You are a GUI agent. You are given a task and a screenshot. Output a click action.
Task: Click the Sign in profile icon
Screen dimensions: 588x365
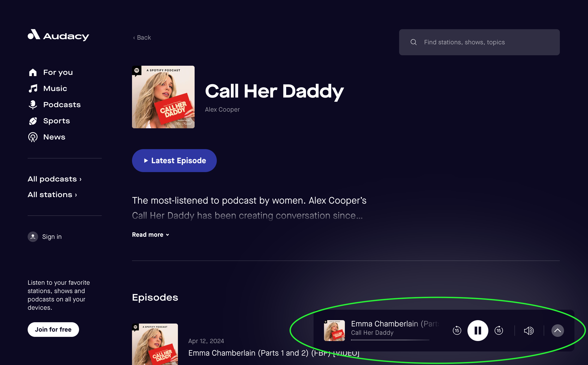pos(33,237)
